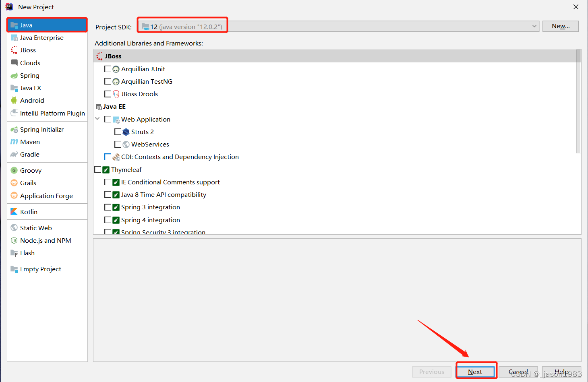Screen dimensions: 588x382
Task: Click the Next button
Action: pyautogui.click(x=475, y=372)
